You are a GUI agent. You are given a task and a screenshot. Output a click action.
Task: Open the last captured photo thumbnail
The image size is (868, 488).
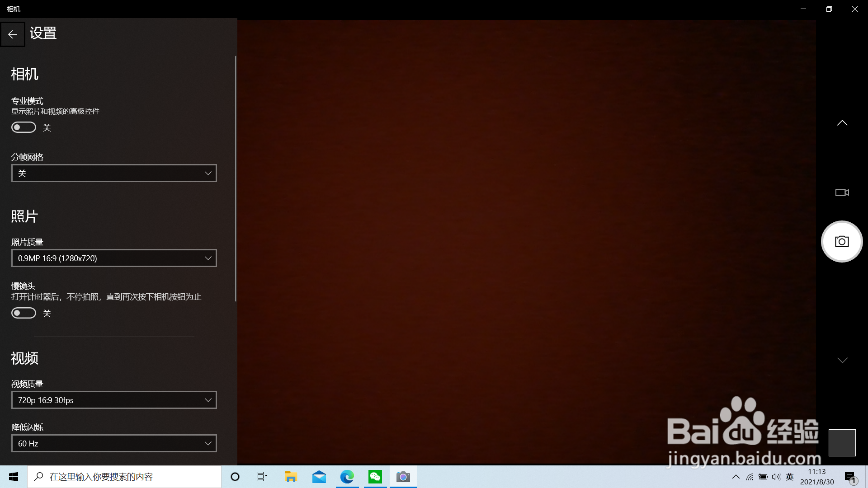tap(842, 443)
